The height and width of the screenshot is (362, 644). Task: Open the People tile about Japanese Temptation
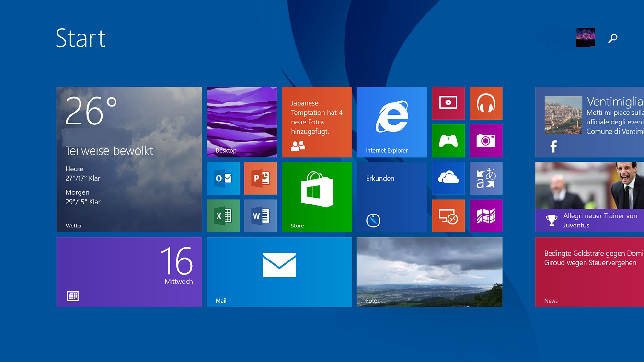(x=317, y=122)
